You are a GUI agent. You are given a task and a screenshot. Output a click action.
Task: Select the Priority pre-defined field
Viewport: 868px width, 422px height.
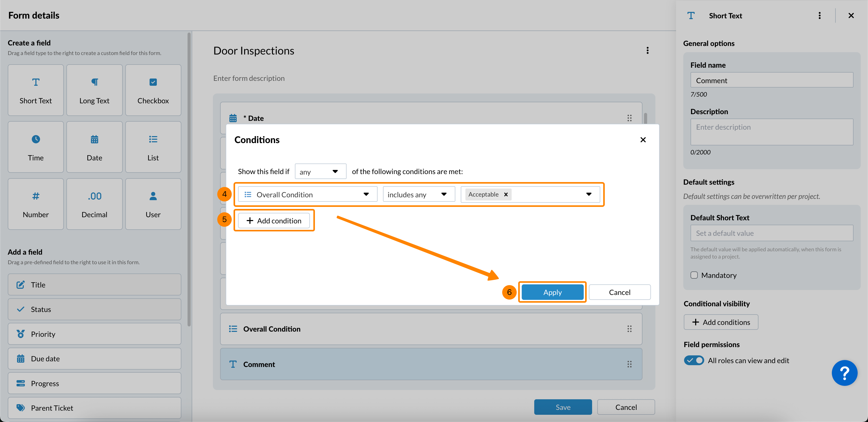[x=94, y=334]
